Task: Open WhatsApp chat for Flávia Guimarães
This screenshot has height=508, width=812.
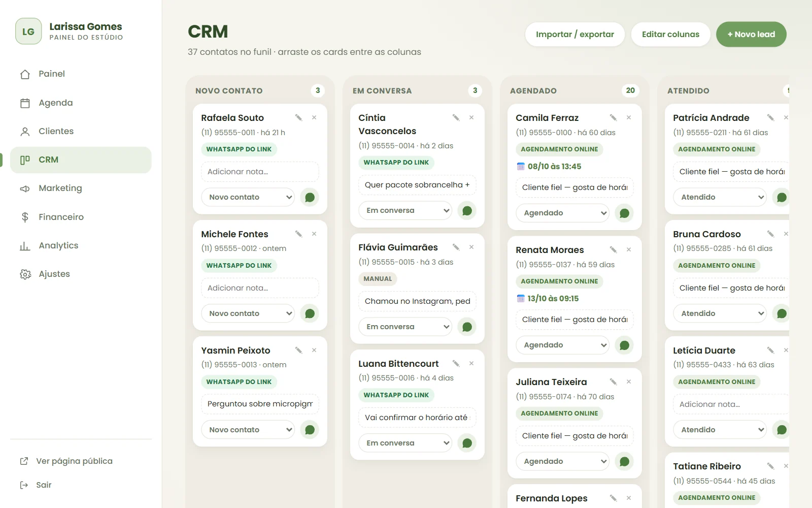Action: 467,327
